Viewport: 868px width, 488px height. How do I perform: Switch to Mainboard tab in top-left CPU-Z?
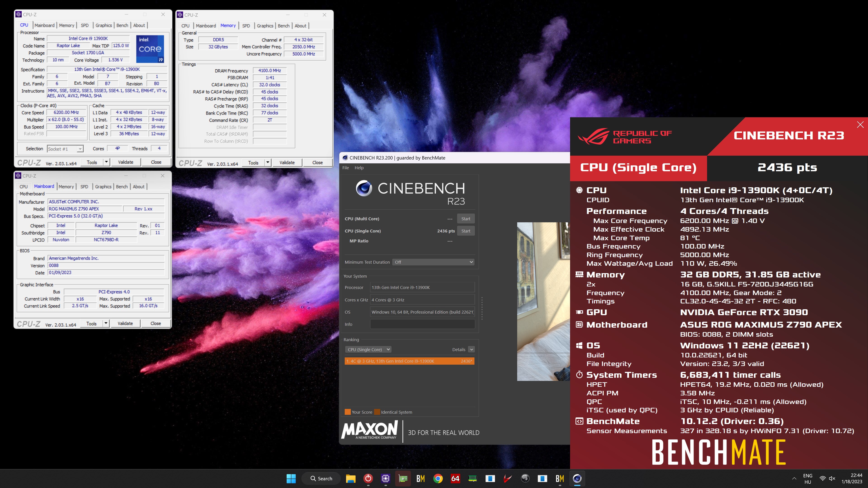point(45,25)
